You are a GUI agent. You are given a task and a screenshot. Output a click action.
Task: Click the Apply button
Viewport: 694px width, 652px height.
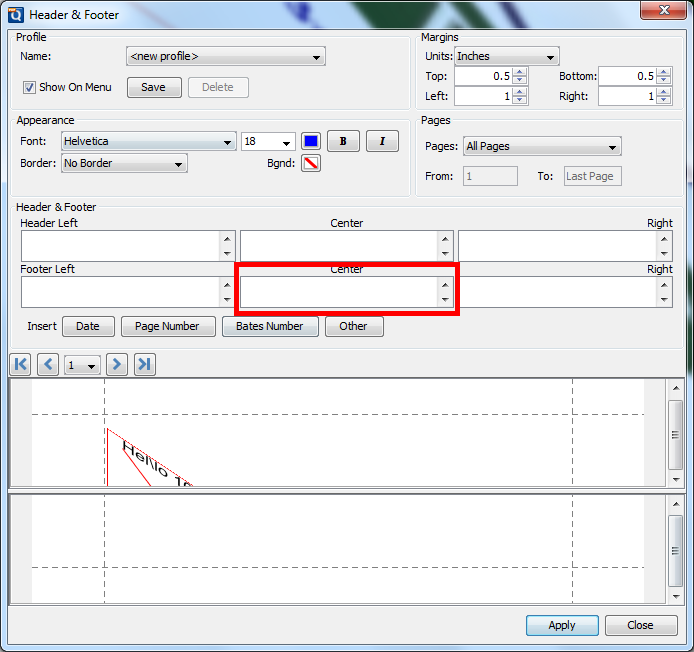(562, 625)
